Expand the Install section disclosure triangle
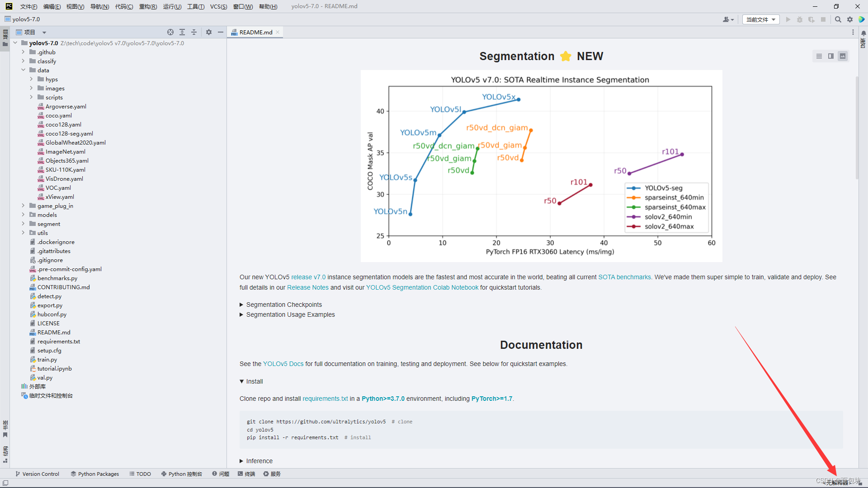The height and width of the screenshot is (488, 868). coord(241,381)
